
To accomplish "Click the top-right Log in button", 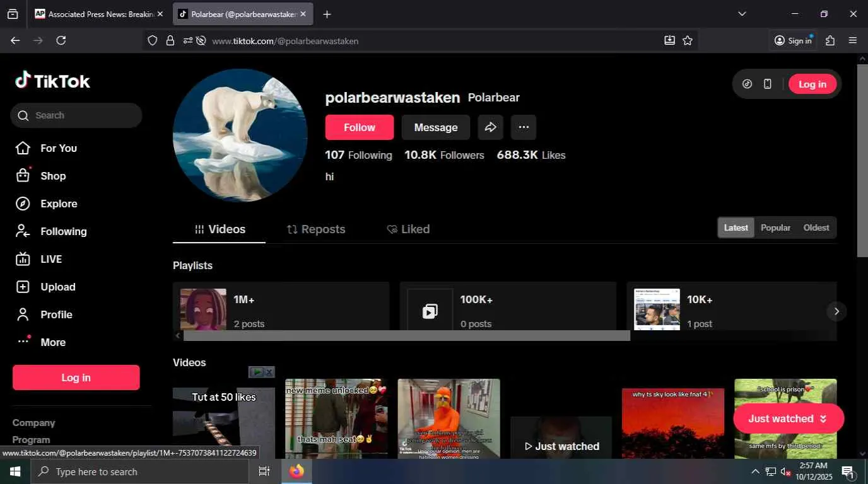I will (x=812, y=84).
